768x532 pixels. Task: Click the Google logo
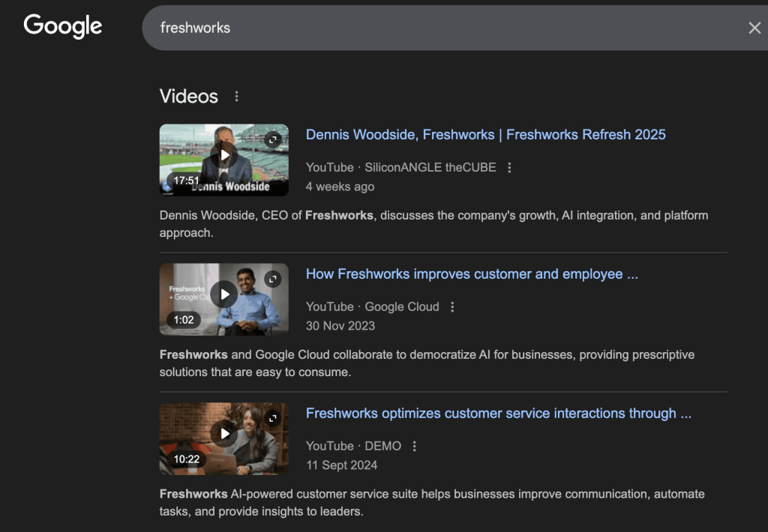pyautogui.click(x=63, y=27)
